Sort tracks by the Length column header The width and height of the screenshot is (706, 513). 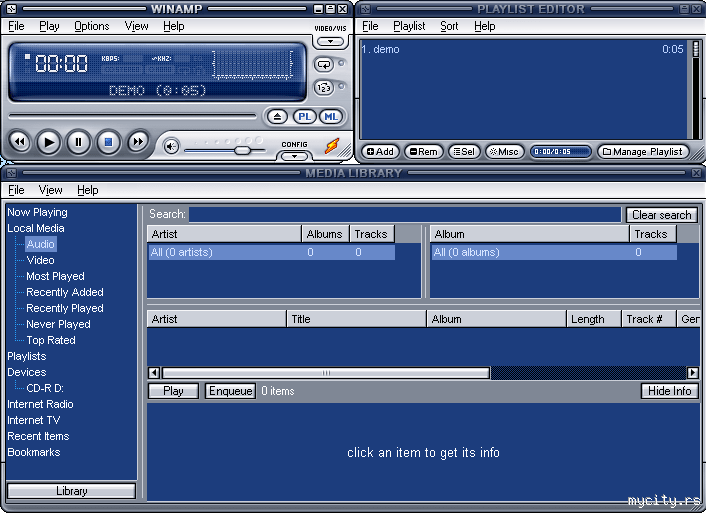pos(593,319)
